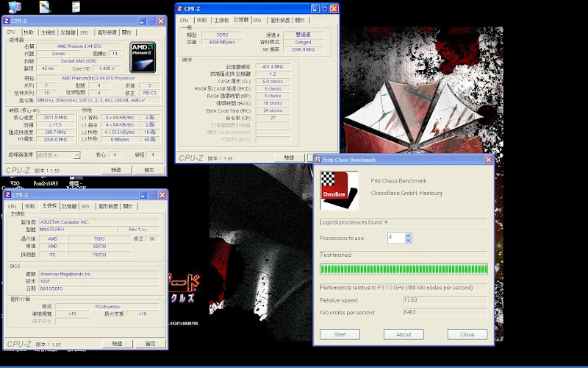The width and height of the screenshot is (588, 368).
Task: Click the BIOS date 06/10/2010 field
Action: click(x=99, y=289)
